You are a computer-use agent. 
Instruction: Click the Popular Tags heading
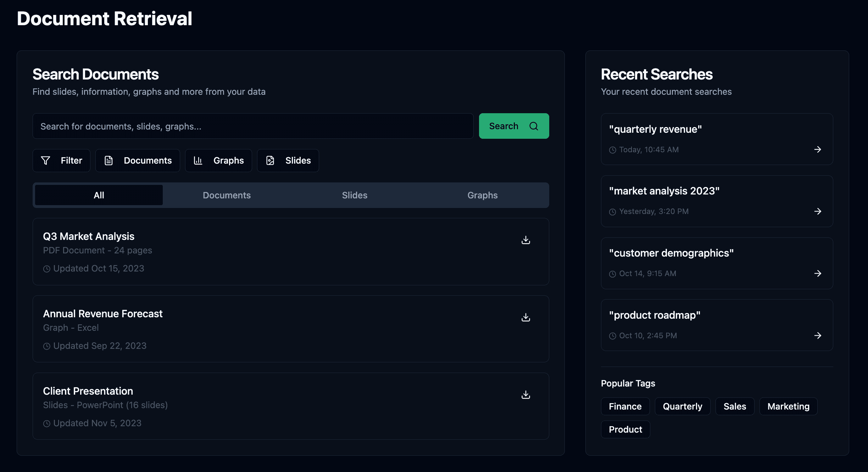click(x=628, y=383)
